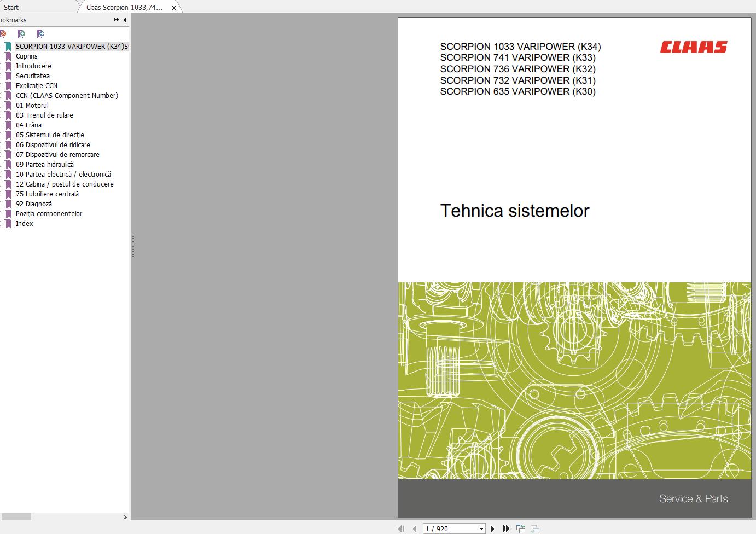Collapse the Bookmarks panel

pyautogui.click(x=125, y=20)
